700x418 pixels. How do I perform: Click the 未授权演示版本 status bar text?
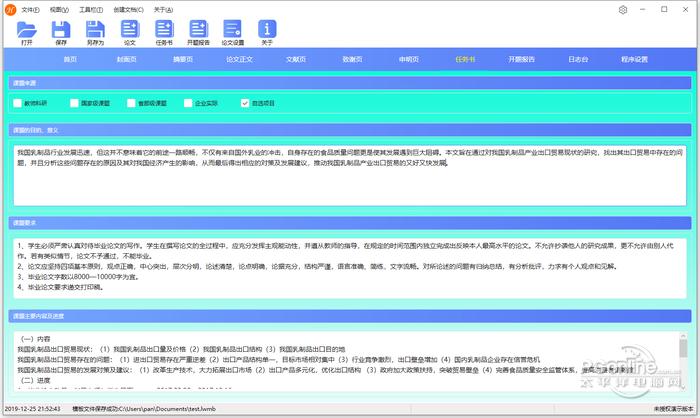coord(674,409)
